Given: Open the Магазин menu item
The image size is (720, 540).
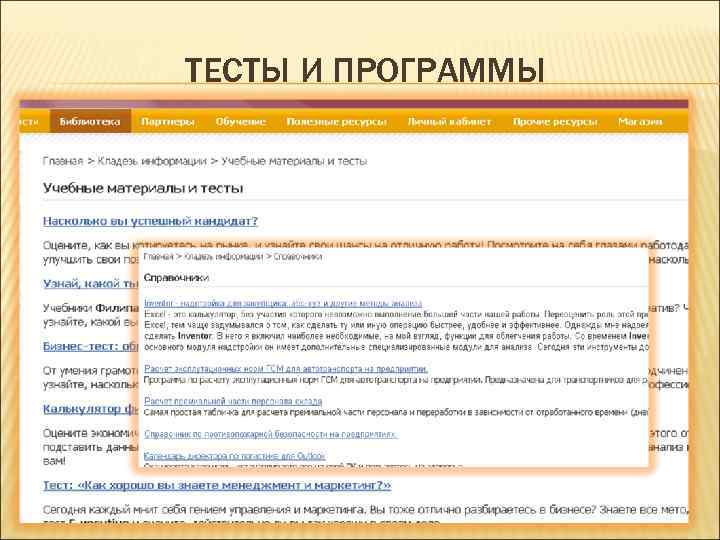Looking at the screenshot, I should point(640,122).
